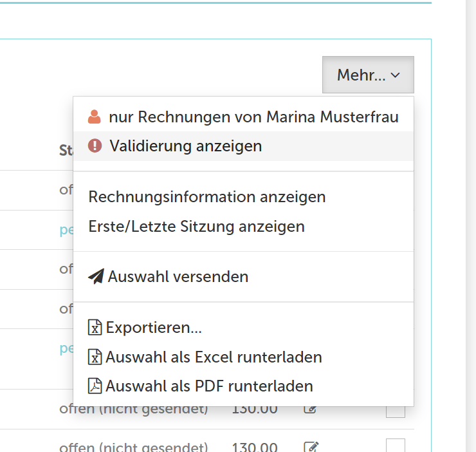Click the file icon next to Exportieren
This screenshot has height=452, width=476.
tap(95, 328)
